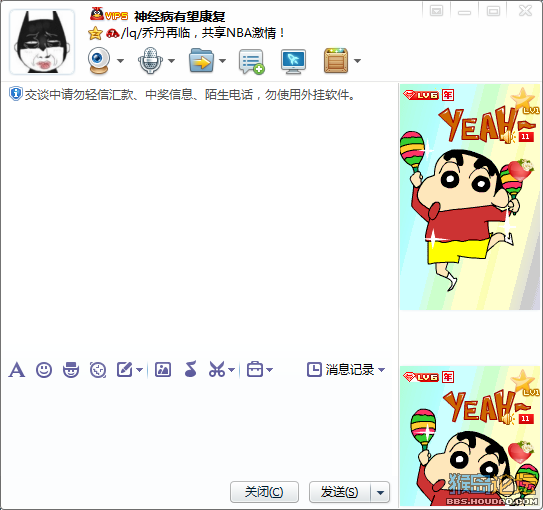Open contact name 神经病有望康复

point(180,16)
